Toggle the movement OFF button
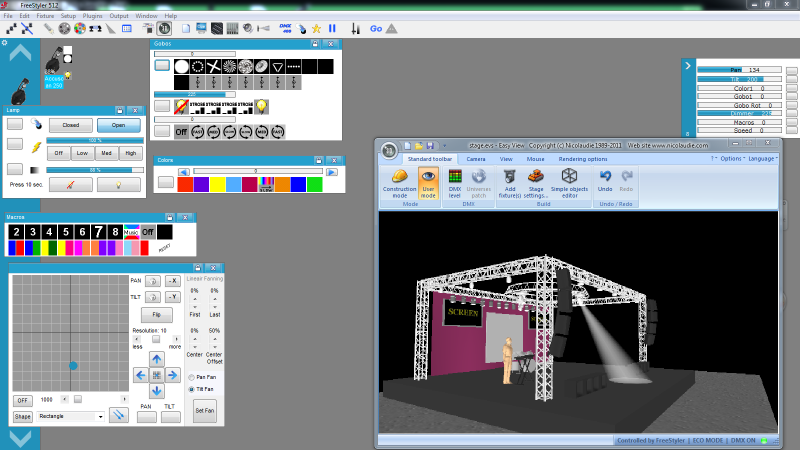Screen dimensions: 800x450 click(x=23, y=399)
